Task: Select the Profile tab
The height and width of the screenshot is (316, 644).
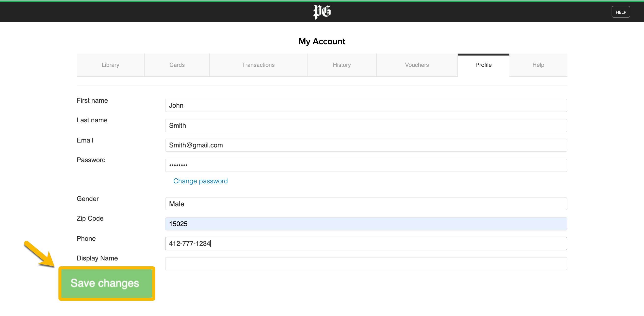Action: coord(483,65)
